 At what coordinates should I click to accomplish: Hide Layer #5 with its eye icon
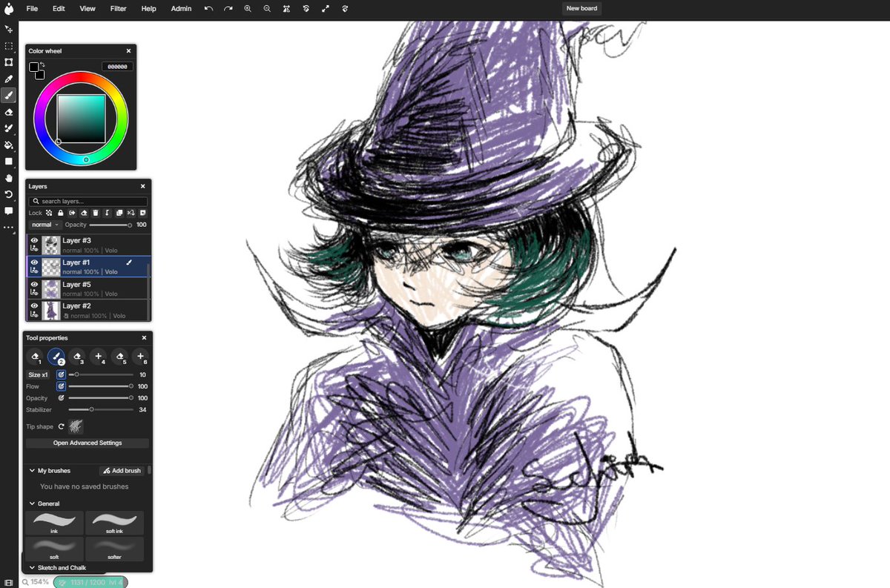click(35, 284)
